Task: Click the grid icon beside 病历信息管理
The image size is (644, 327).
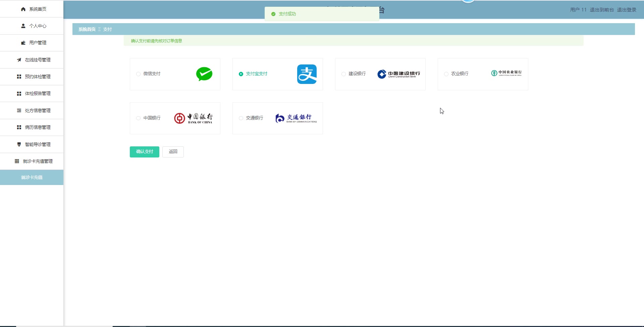Action: pos(19,127)
